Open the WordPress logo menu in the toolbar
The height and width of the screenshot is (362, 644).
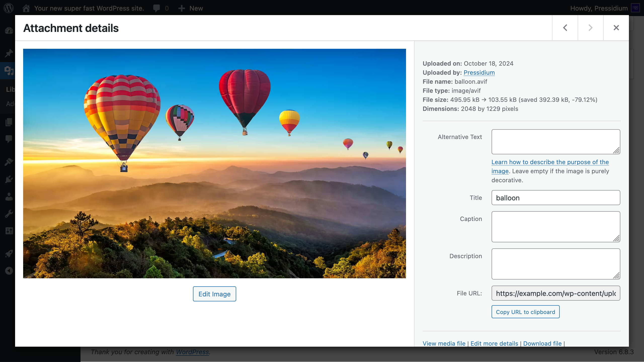tap(9, 8)
